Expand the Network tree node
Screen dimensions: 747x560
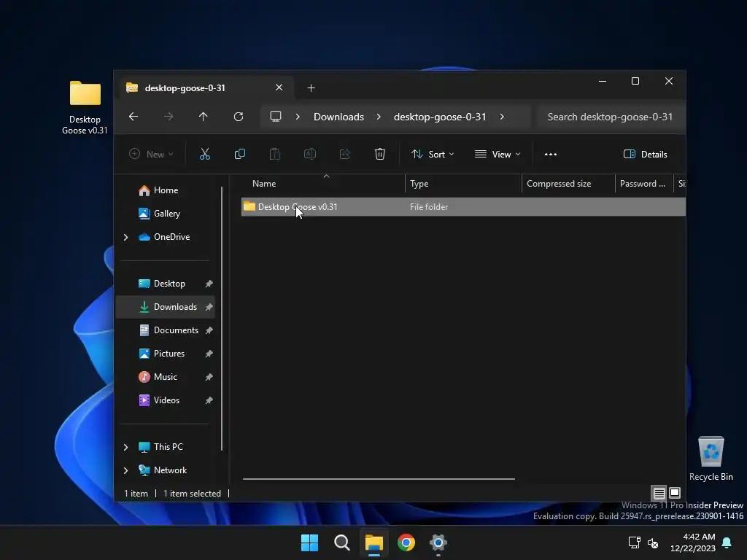pos(125,470)
